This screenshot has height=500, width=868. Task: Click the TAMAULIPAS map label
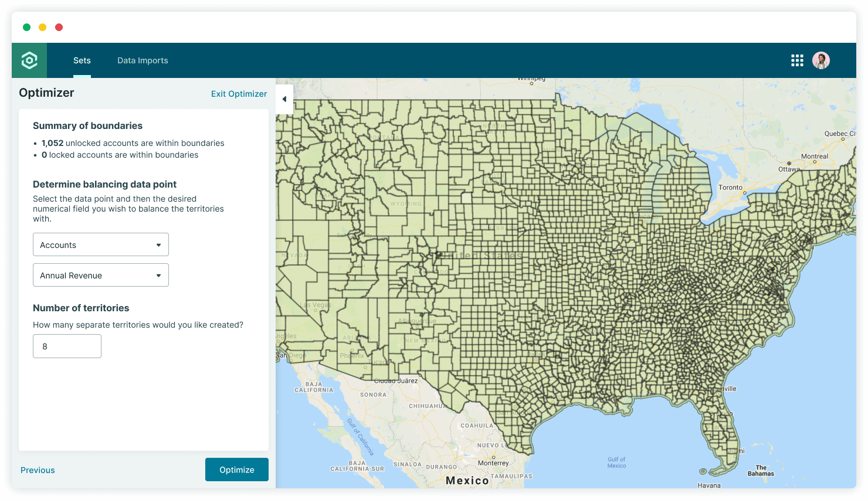[511, 477]
